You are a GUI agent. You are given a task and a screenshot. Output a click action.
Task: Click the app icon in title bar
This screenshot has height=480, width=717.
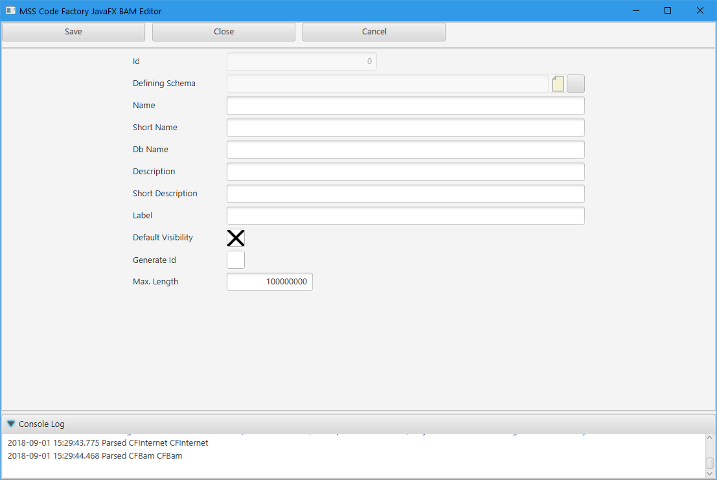[9, 10]
